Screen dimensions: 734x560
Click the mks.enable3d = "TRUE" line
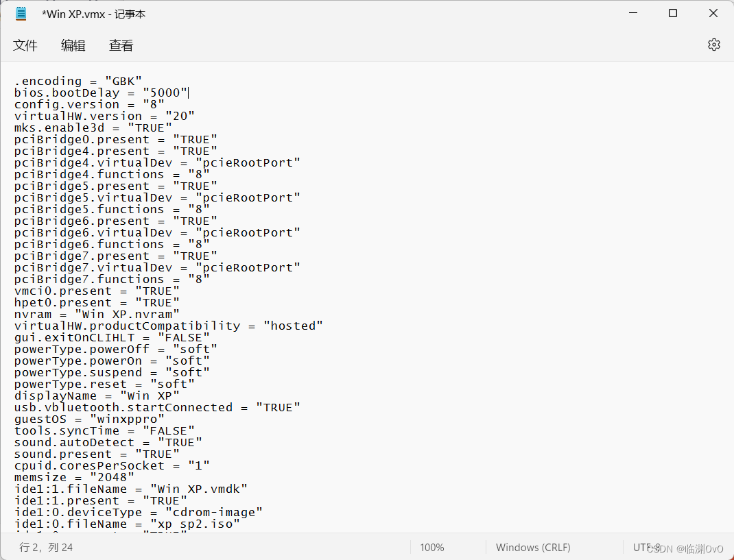click(93, 127)
